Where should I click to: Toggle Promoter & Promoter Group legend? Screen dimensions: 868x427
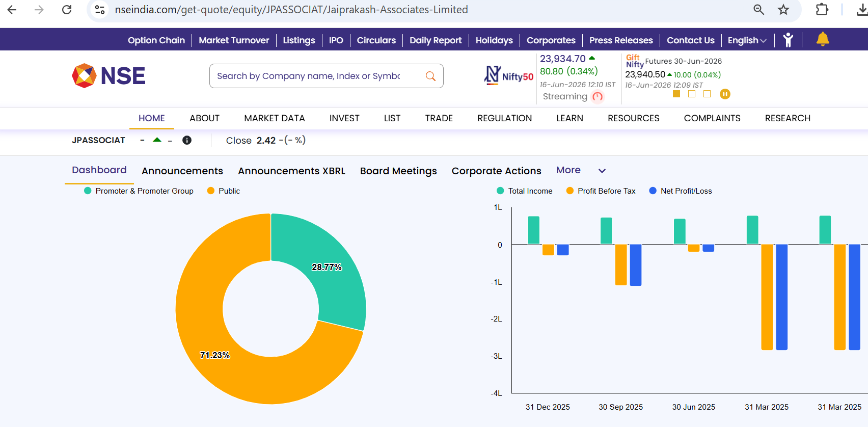click(x=139, y=191)
